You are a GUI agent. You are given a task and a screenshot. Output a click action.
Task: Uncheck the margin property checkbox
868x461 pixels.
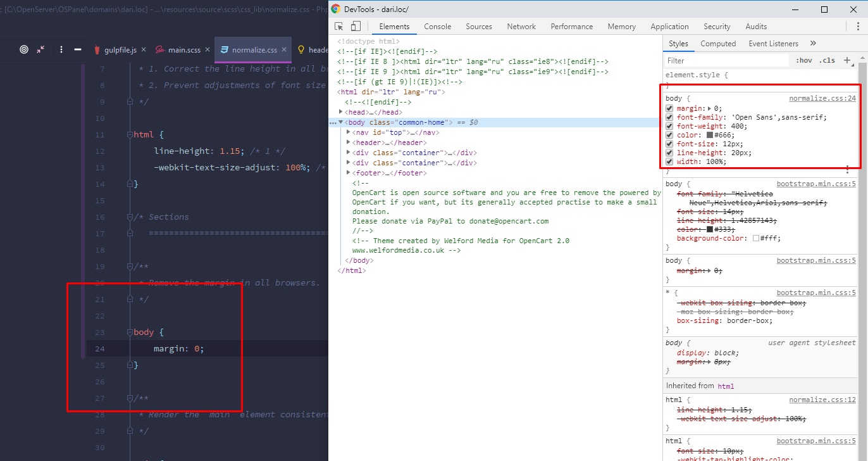pyautogui.click(x=669, y=108)
